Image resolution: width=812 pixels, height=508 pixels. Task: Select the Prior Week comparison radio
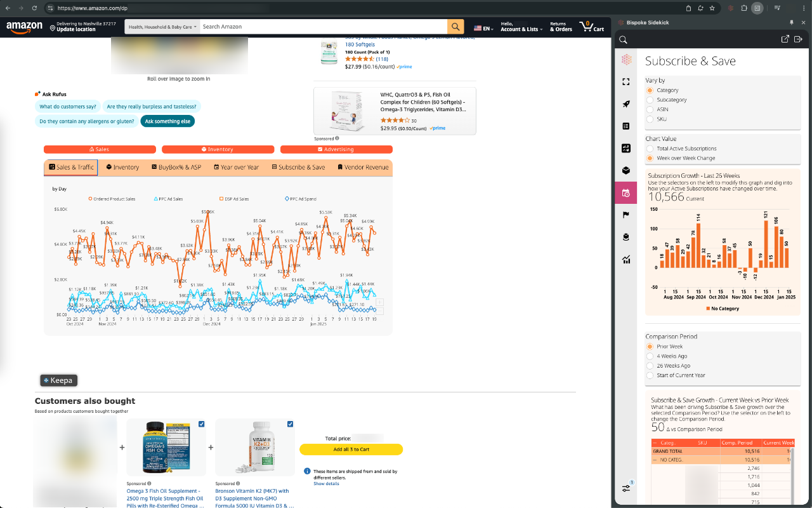tap(650, 347)
